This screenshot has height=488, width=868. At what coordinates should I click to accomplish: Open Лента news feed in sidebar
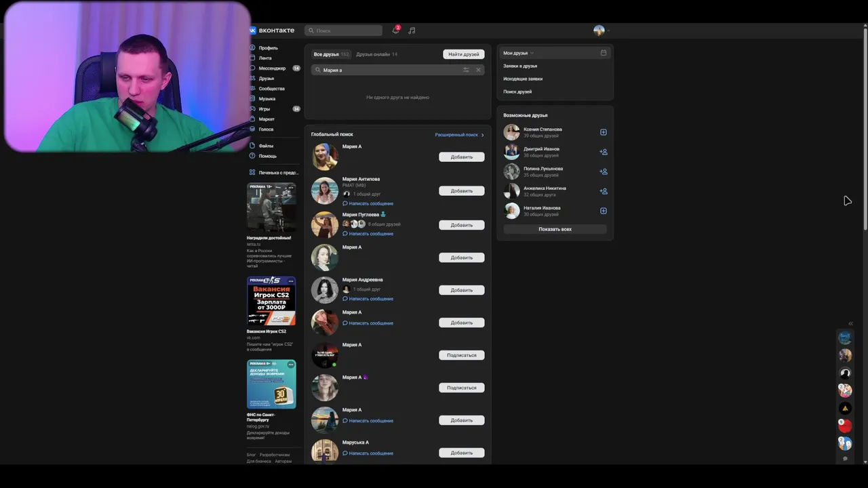[x=265, y=58]
